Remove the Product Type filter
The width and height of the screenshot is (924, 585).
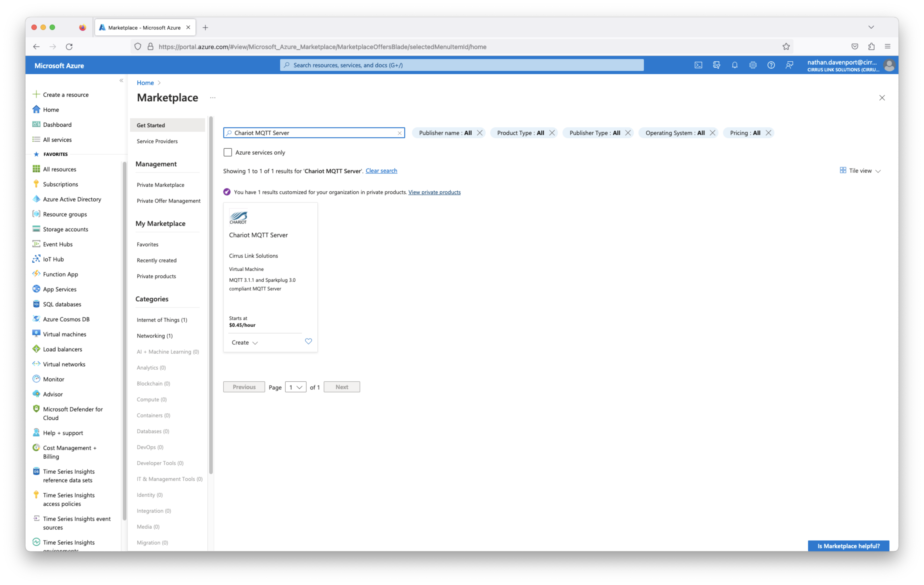pyautogui.click(x=552, y=133)
